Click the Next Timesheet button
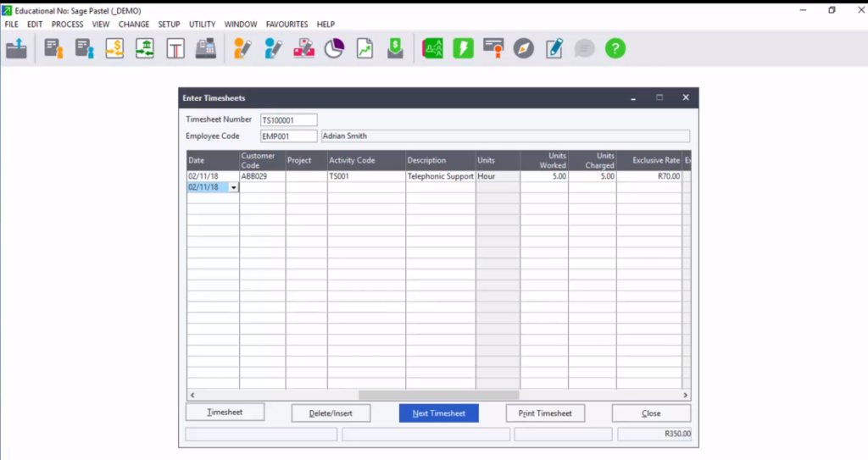This screenshot has width=868, height=460. pos(438,413)
